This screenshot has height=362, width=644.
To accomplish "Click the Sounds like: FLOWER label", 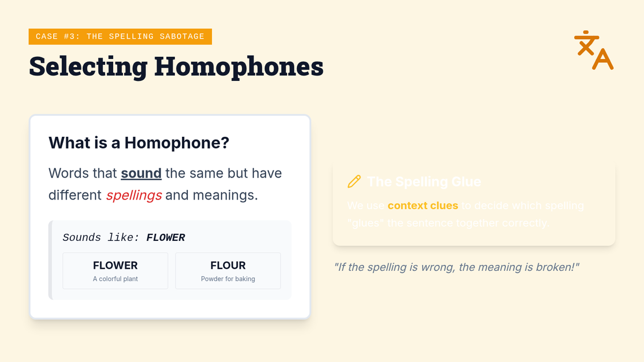I will pos(124,238).
